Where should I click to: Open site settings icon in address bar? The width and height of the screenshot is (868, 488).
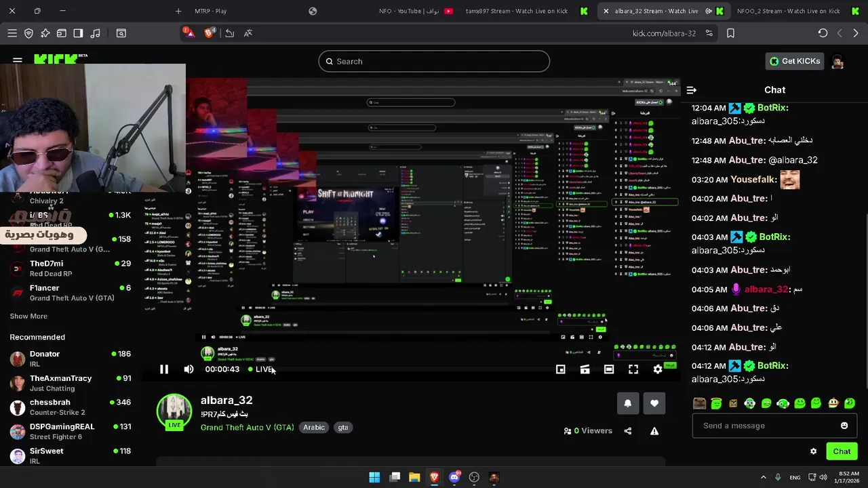point(709,33)
